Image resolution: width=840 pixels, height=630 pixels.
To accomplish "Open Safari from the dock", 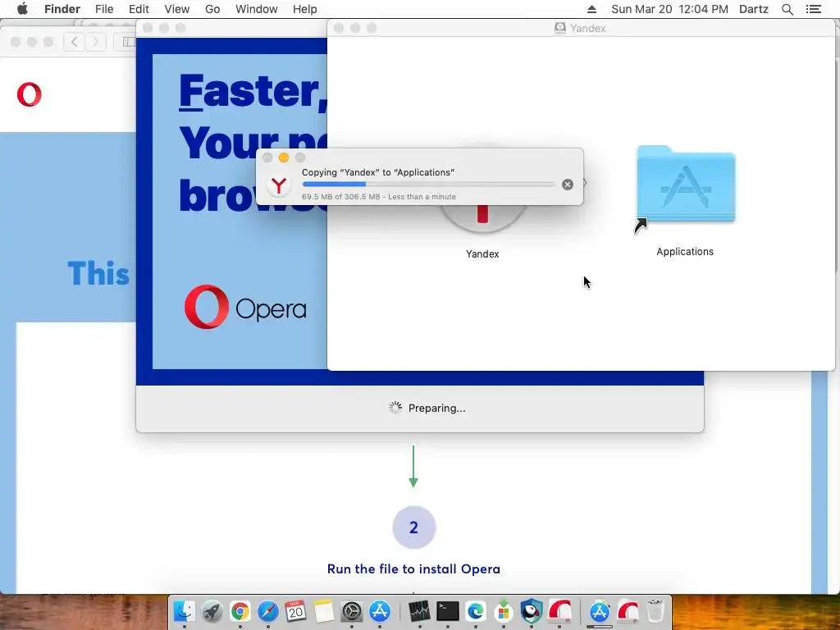I will 268,611.
